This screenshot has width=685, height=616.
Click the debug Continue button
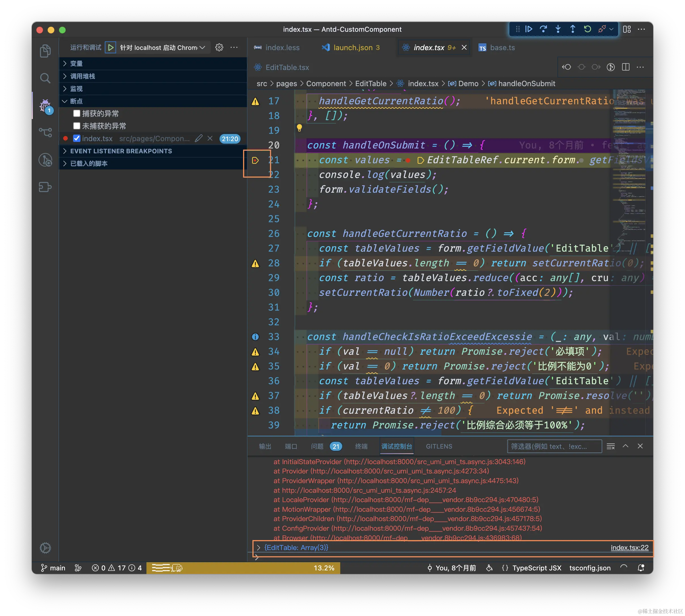[529, 29]
